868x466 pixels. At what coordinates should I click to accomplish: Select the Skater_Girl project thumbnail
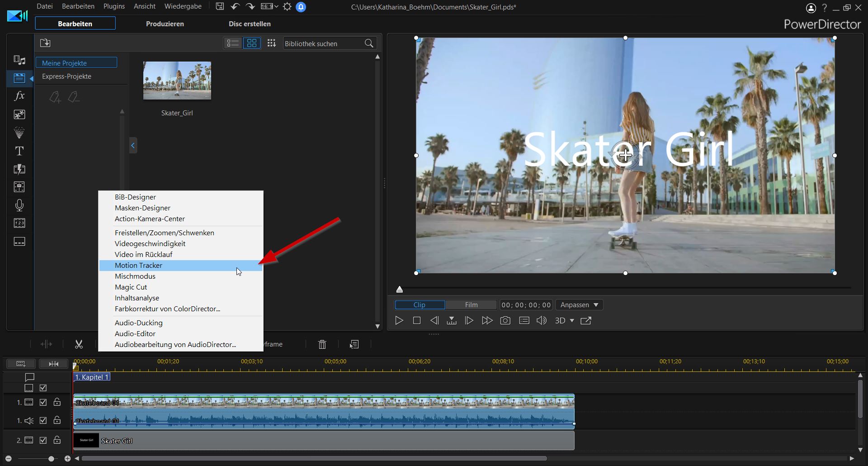(177, 81)
